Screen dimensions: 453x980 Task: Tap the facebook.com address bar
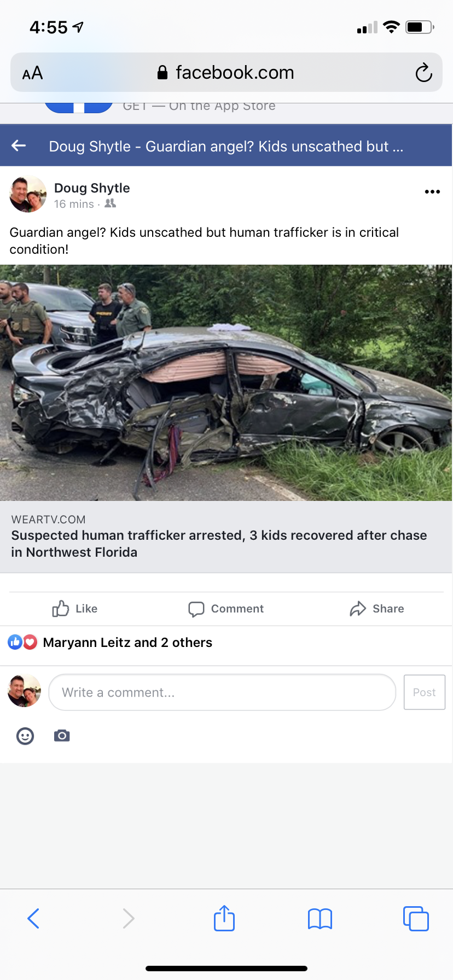pos(226,72)
